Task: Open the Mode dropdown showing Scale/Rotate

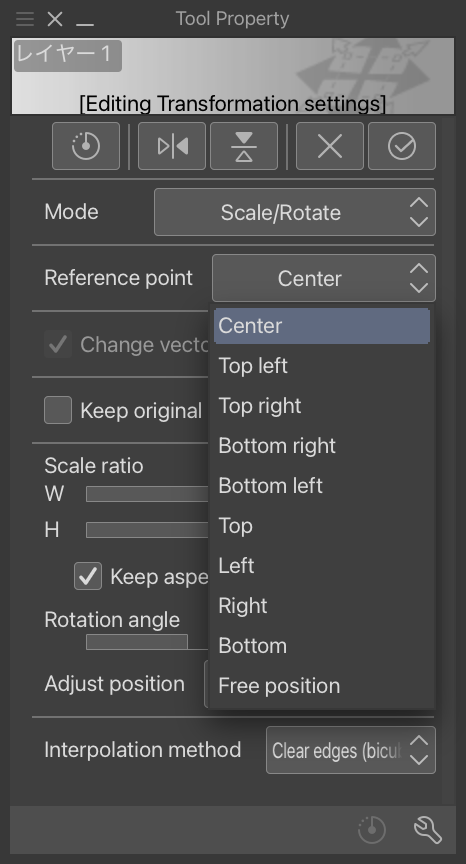Action: point(295,212)
